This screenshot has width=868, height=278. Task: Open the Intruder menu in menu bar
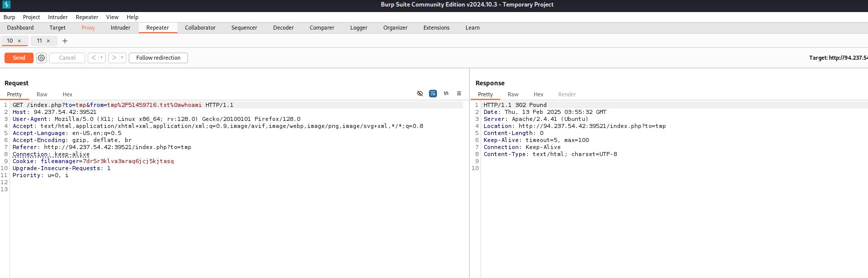(x=58, y=17)
